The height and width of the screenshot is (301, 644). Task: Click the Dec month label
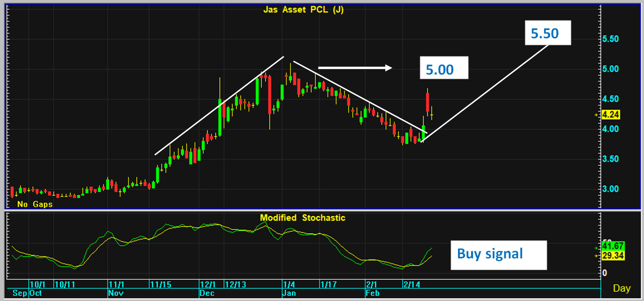[207, 293]
